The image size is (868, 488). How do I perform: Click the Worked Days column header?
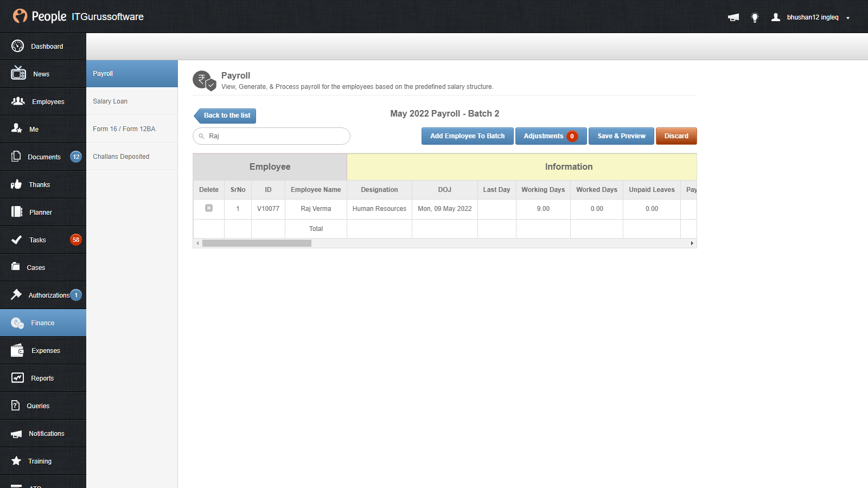click(x=597, y=190)
